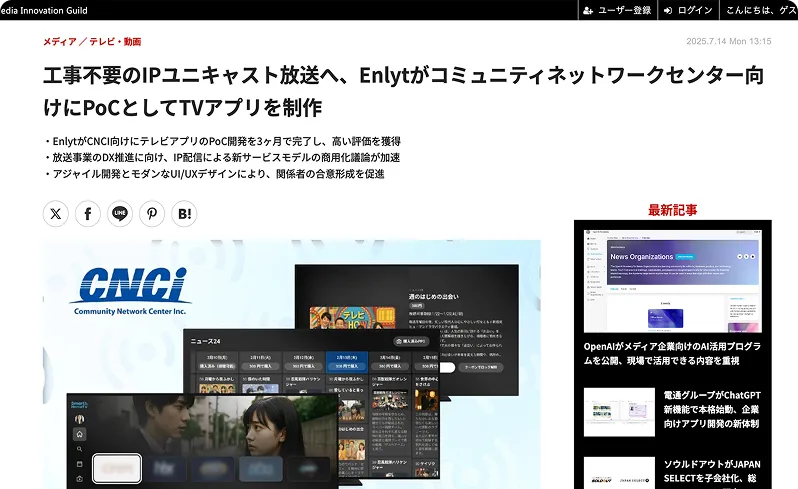Open News Organizations article thumbnail
The width and height of the screenshot is (798, 489).
tap(673, 281)
